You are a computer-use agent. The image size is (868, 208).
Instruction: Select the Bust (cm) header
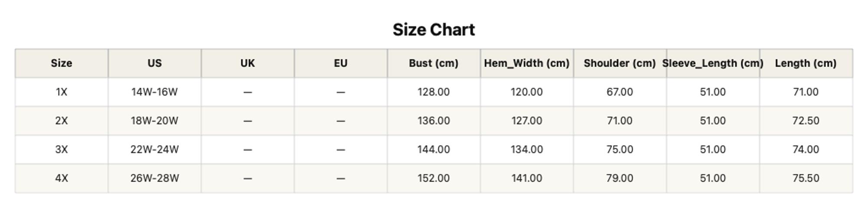(434, 63)
